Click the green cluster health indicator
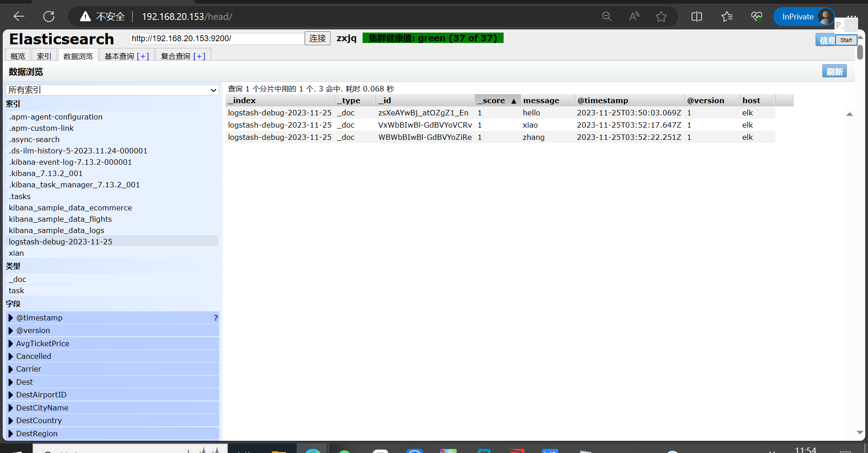 [x=433, y=38]
